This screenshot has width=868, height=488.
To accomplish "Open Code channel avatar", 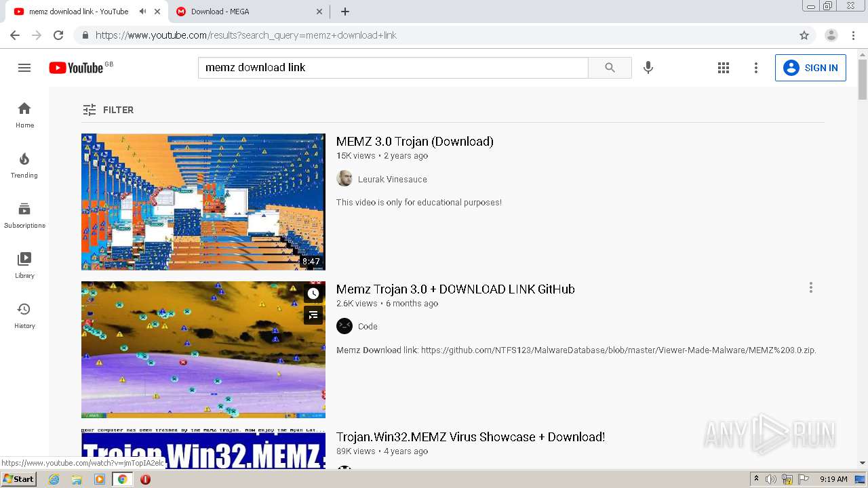I will coord(344,326).
